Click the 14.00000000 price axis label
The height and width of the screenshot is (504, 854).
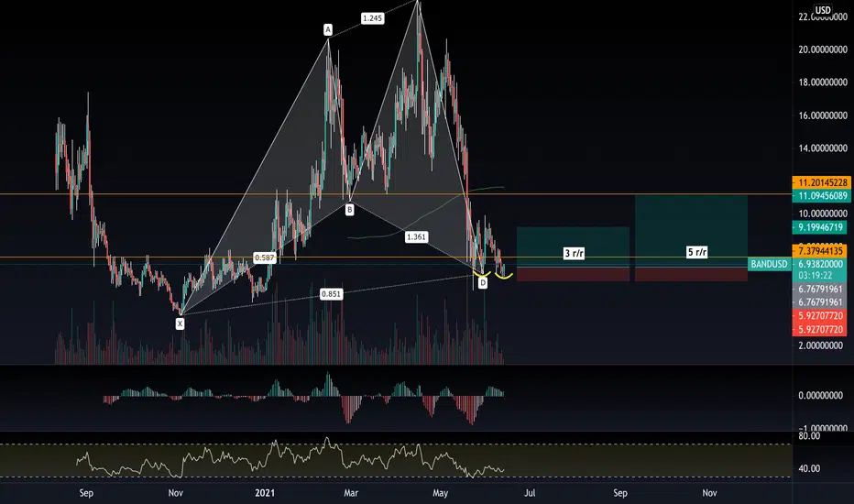click(x=823, y=148)
